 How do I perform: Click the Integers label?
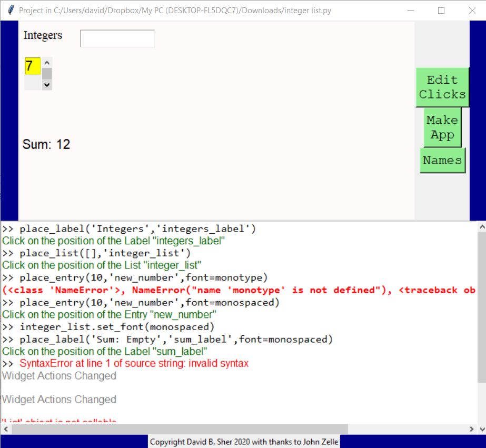tap(43, 35)
